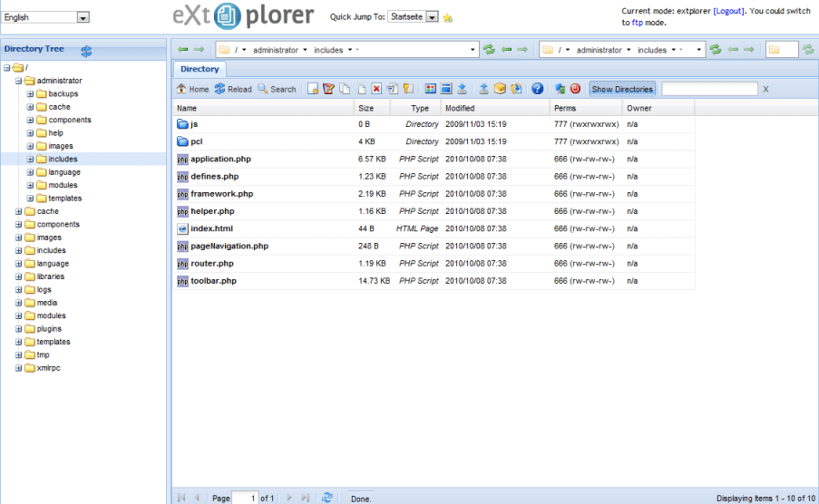Refresh the Directory Tree panel
Screen dimensions: 819x504
point(86,51)
